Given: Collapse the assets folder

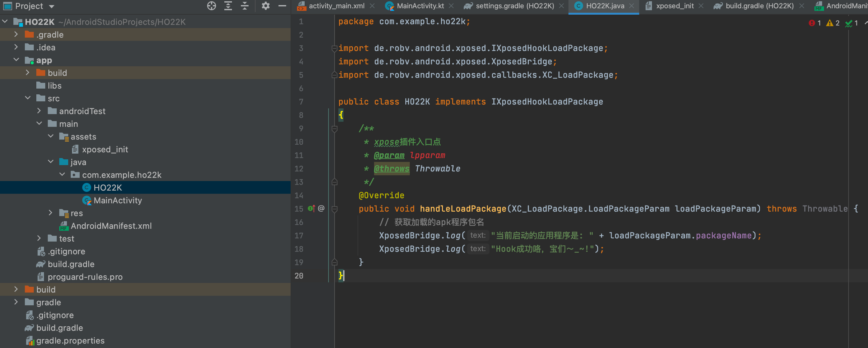Looking at the screenshot, I should [51, 136].
